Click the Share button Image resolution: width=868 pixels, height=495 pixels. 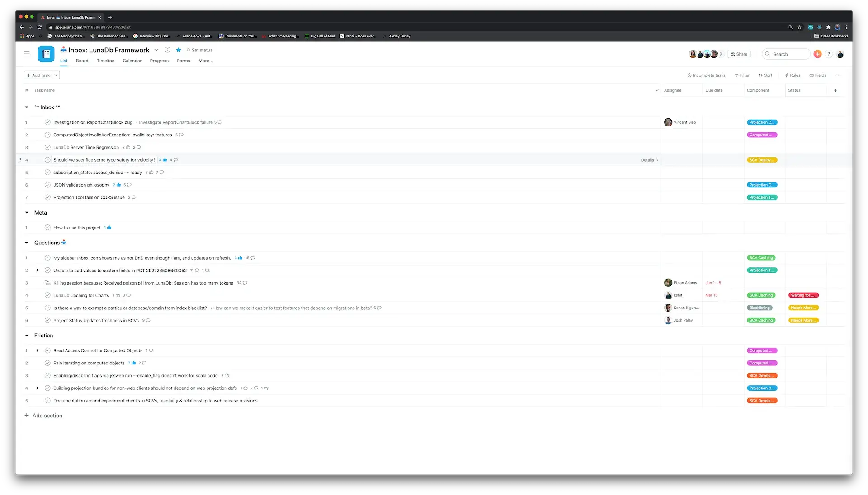[739, 54]
